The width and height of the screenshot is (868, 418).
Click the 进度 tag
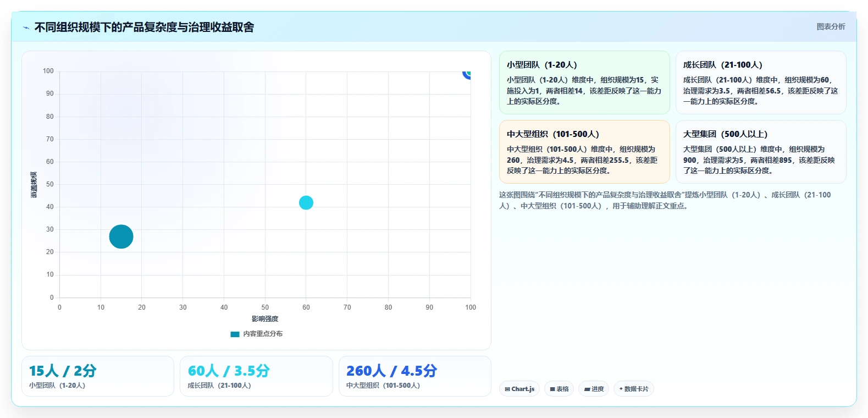(594, 389)
